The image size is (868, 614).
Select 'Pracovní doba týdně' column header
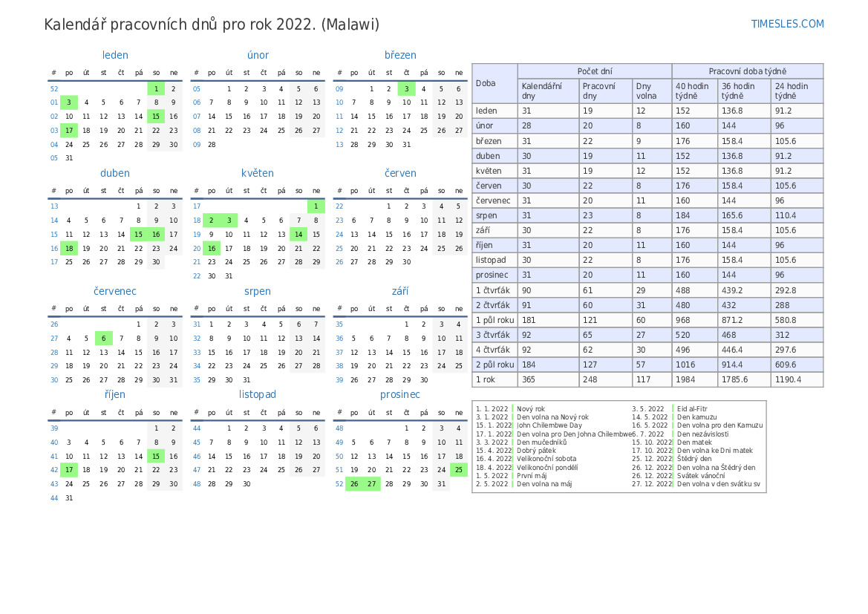[x=747, y=71]
